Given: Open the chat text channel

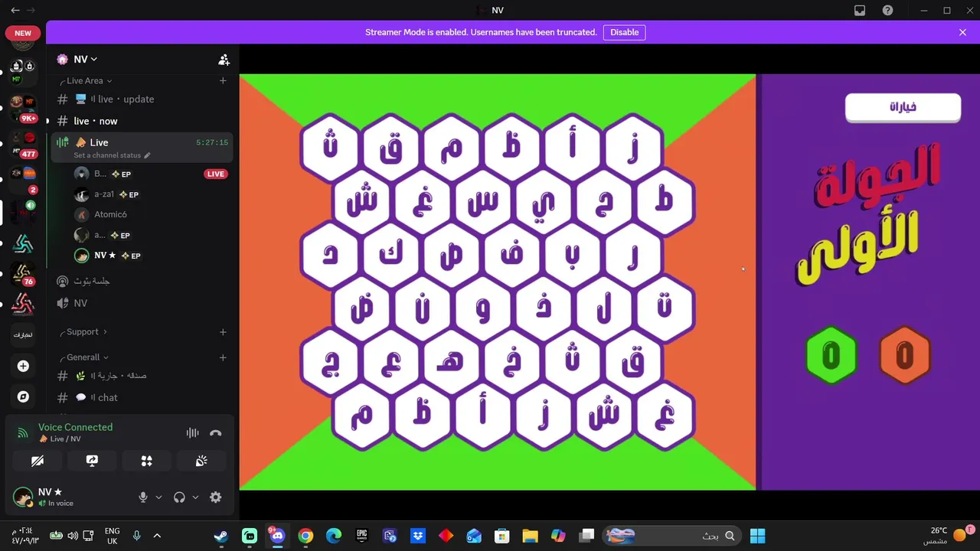Looking at the screenshot, I should pos(142,397).
